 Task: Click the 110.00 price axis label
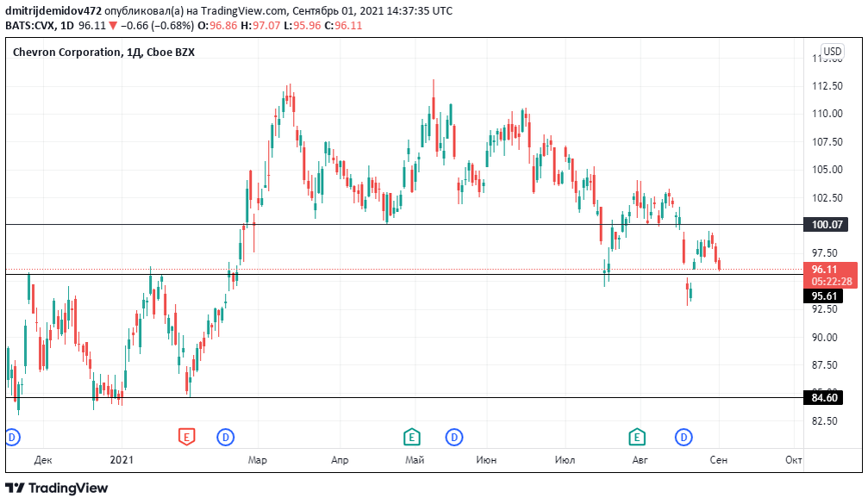pyautogui.click(x=827, y=114)
